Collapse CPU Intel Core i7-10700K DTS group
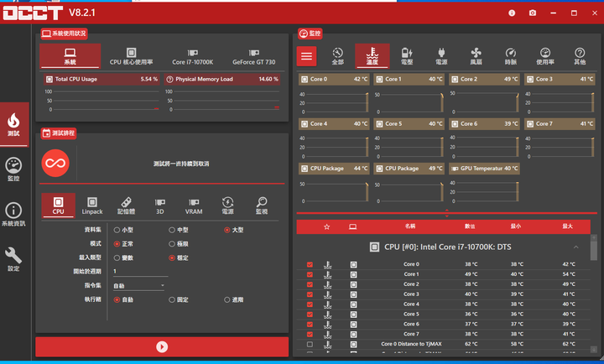 point(575,247)
